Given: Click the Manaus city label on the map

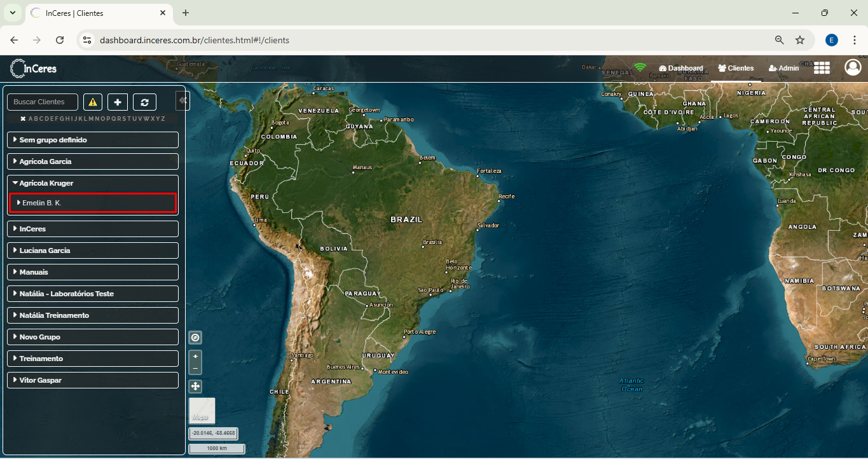Looking at the screenshot, I should [362, 167].
